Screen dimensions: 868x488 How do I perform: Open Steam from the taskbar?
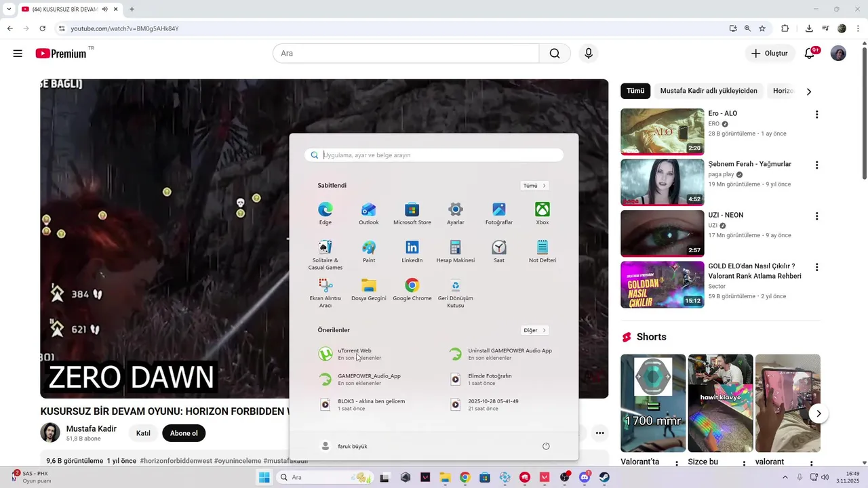[604, 477]
